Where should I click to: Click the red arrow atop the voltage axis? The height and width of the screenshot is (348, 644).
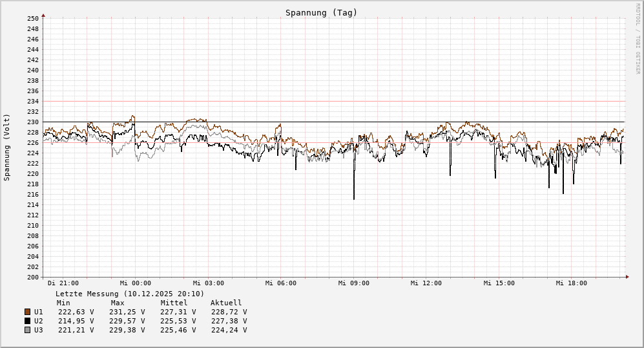(43, 14)
